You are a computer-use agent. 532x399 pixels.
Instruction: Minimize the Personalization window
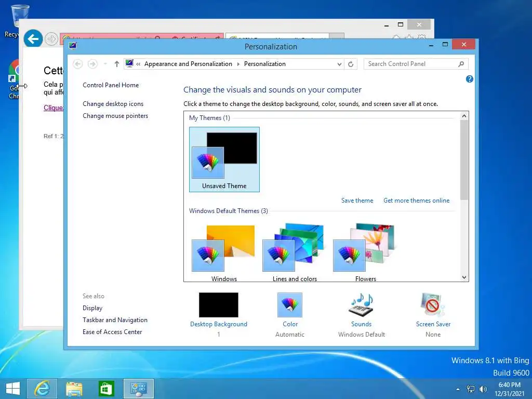431,45
